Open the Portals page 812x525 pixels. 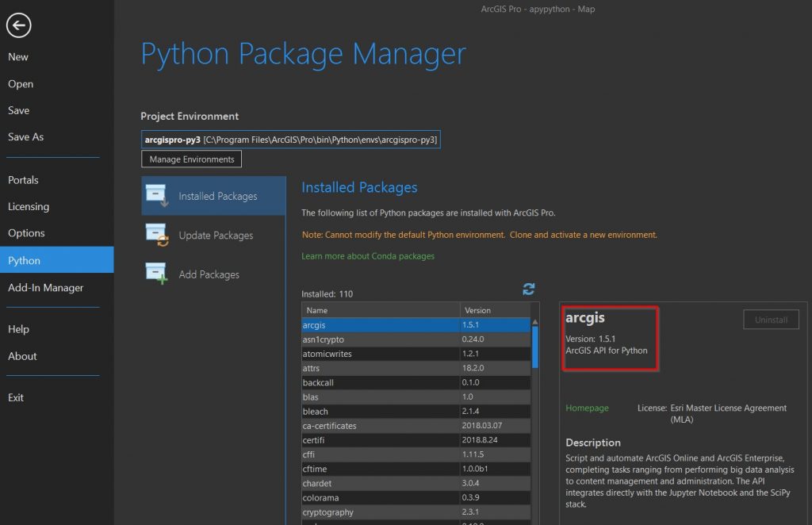point(23,179)
